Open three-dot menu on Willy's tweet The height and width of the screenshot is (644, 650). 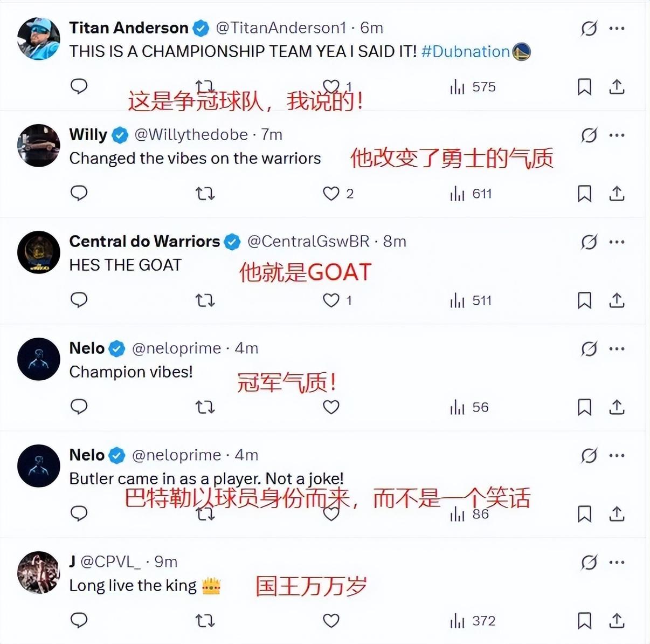point(617,135)
